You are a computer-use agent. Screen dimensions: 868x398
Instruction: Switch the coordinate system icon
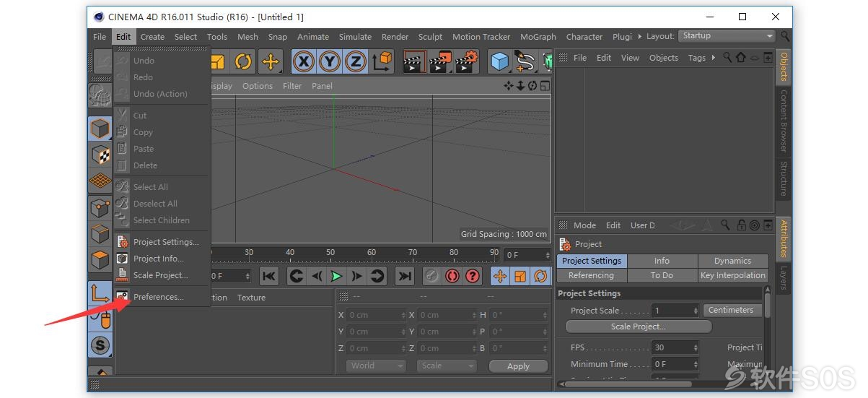[382, 62]
